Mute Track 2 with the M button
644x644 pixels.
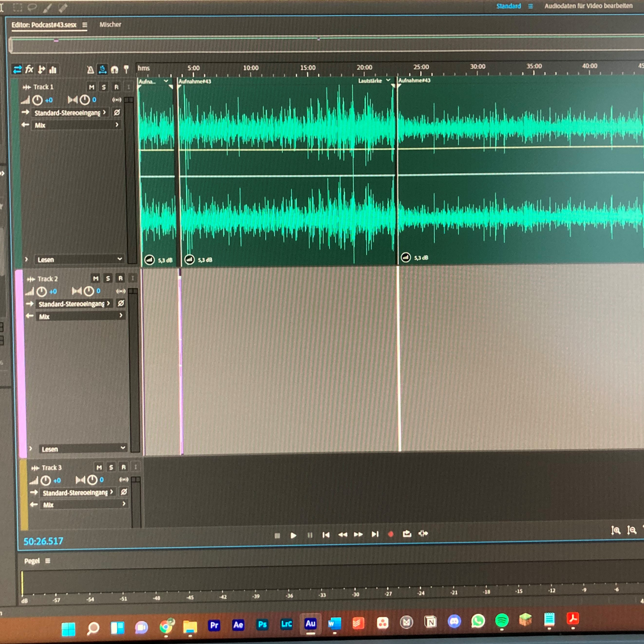click(x=96, y=278)
